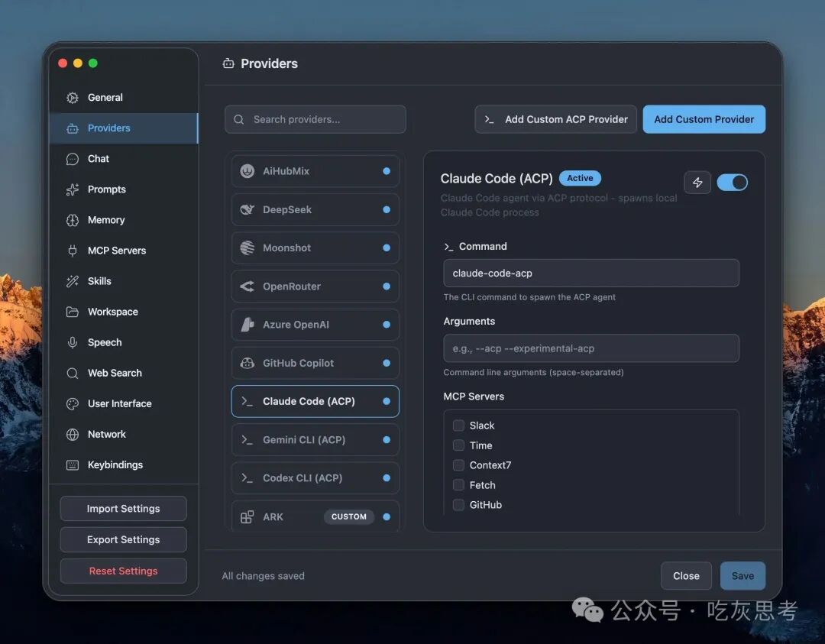825x644 pixels.
Task: Click Add Custom ACP Provider button
Action: click(x=555, y=119)
